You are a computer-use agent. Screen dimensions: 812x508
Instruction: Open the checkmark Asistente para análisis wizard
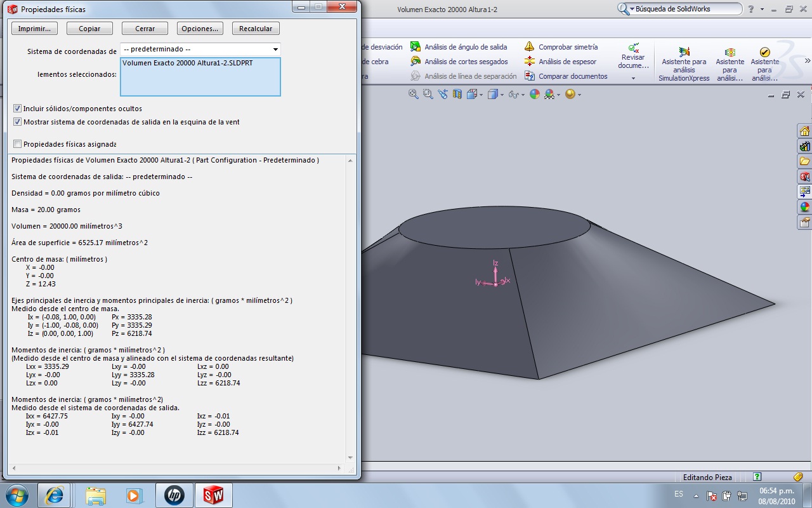pyautogui.click(x=764, y=65)
